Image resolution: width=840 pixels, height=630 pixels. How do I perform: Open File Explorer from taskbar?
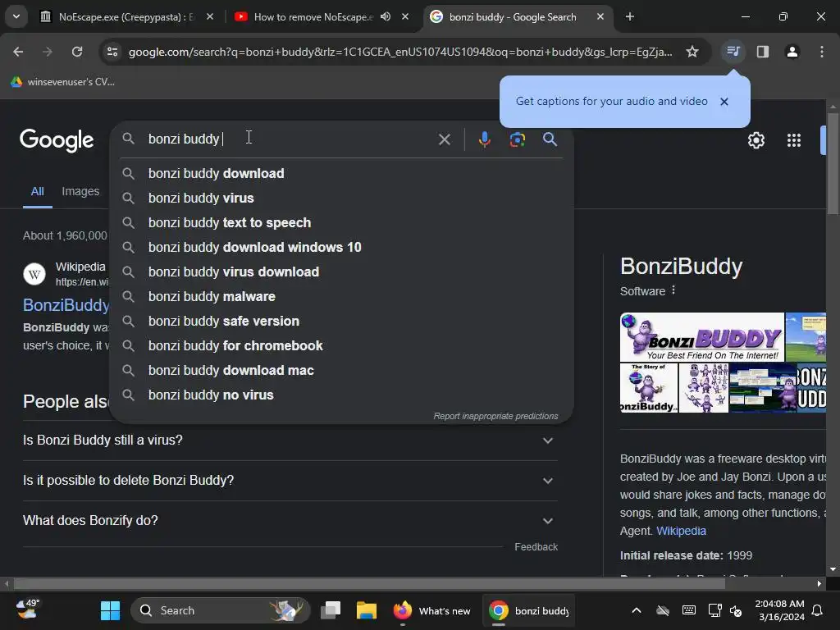coord(367,610)
